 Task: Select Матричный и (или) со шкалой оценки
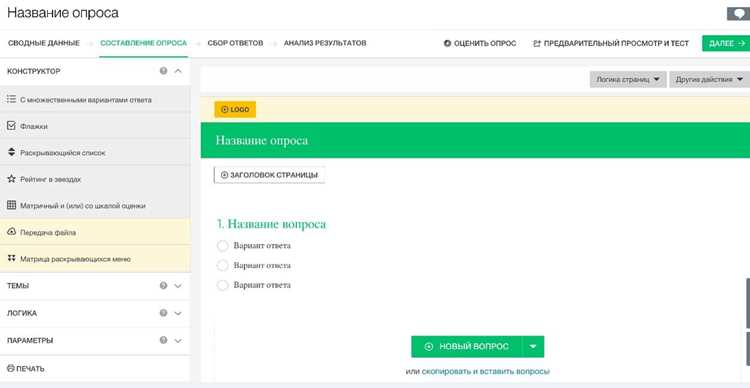tap(83, 206)
